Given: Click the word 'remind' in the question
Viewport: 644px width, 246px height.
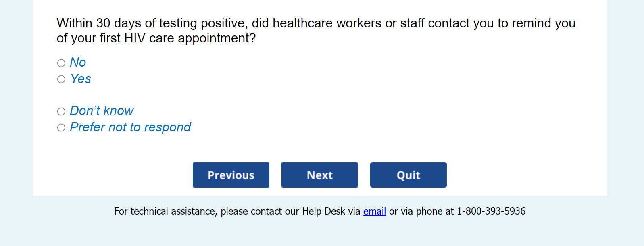Looking at the screenshot, I should click(x=531, y=23).
